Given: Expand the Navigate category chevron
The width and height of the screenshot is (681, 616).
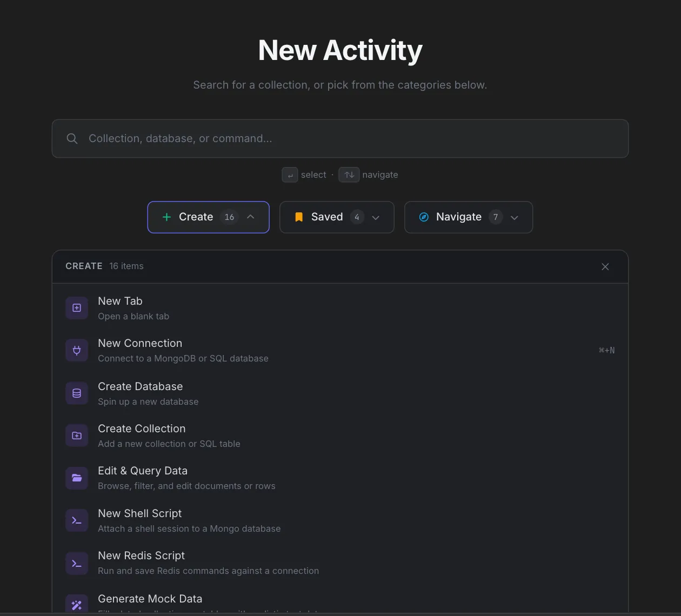Looking at the screenshot, I should (515, 217).
